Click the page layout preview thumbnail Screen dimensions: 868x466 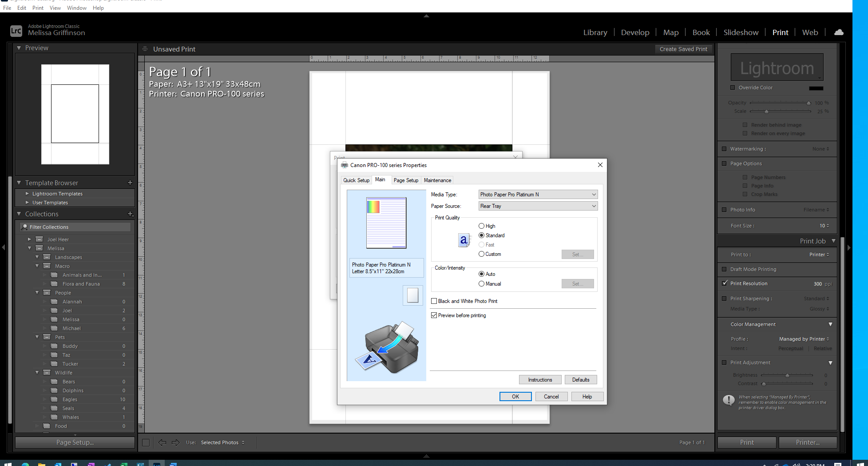(x=75, y=114)
